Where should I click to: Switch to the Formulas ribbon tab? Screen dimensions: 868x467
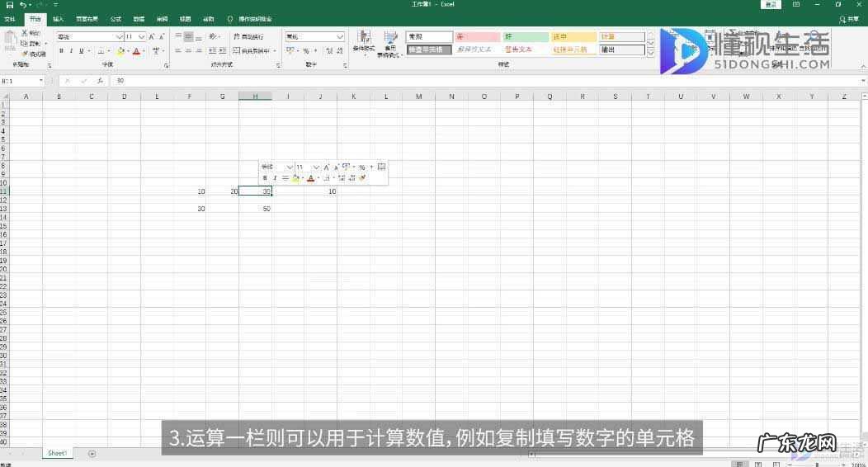(x=116, y=19)
